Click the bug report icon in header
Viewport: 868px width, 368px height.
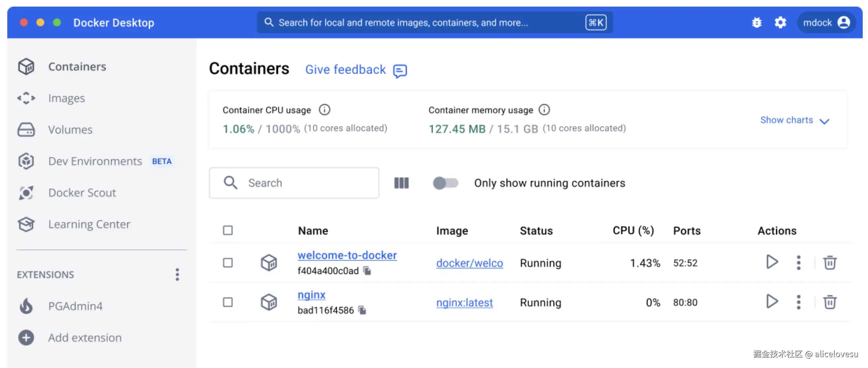[x=757, y=22]
